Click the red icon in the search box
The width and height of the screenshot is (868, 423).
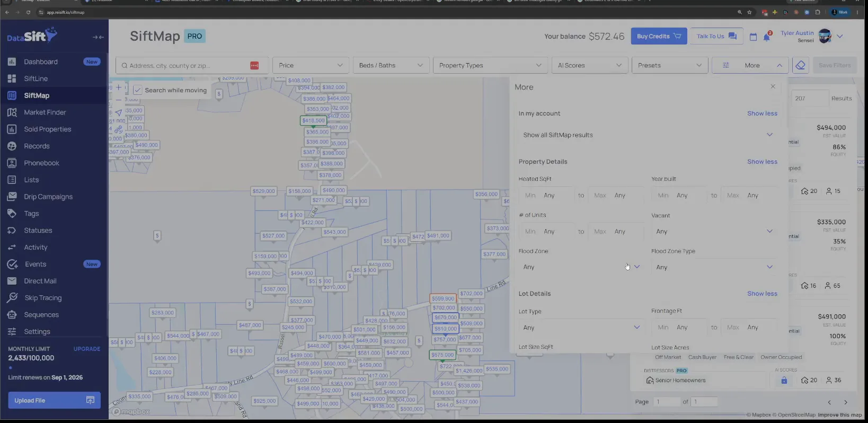[254, 65]
